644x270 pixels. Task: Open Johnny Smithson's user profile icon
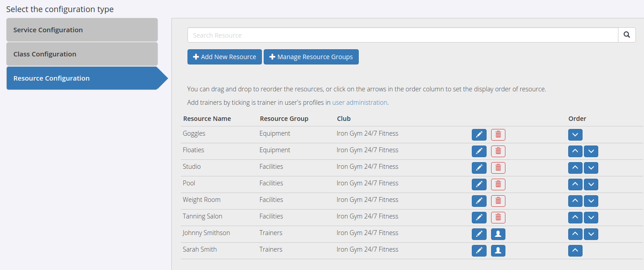pos(498,234)
